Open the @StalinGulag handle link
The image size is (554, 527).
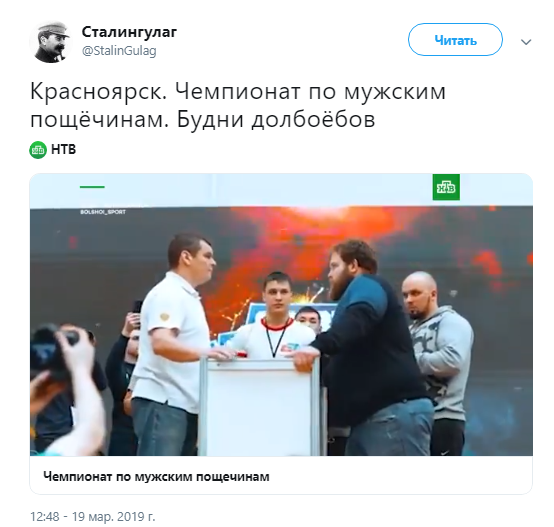click(x=119, y=51)
